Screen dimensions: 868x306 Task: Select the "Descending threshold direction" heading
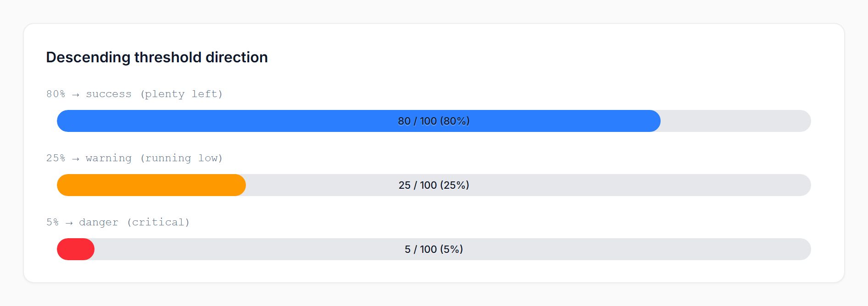(157, 57)
